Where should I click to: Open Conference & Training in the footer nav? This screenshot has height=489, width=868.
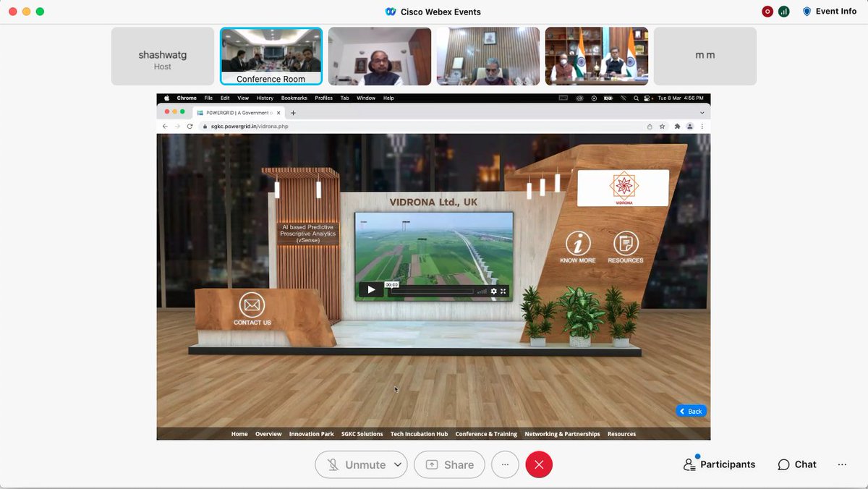(x=486, y=434)
